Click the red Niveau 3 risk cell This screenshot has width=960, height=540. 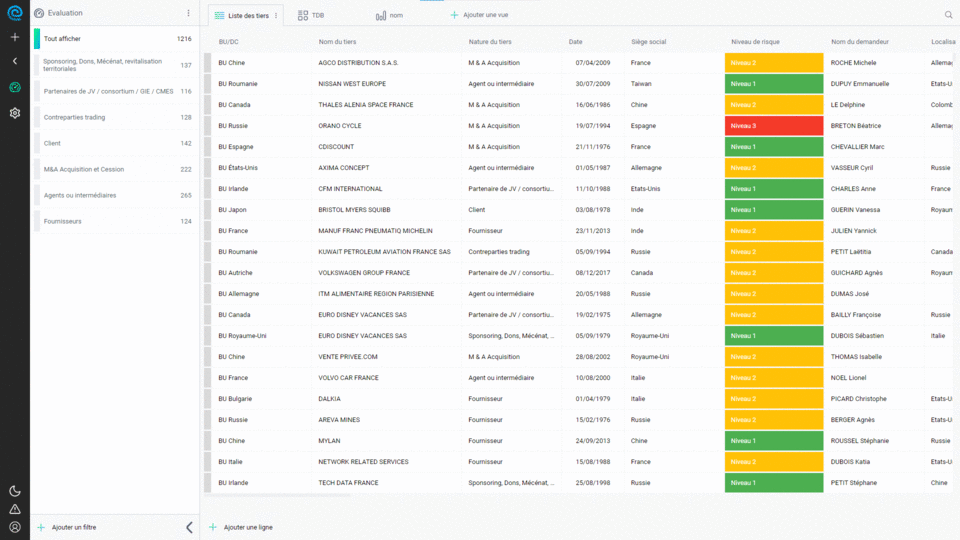773,126
